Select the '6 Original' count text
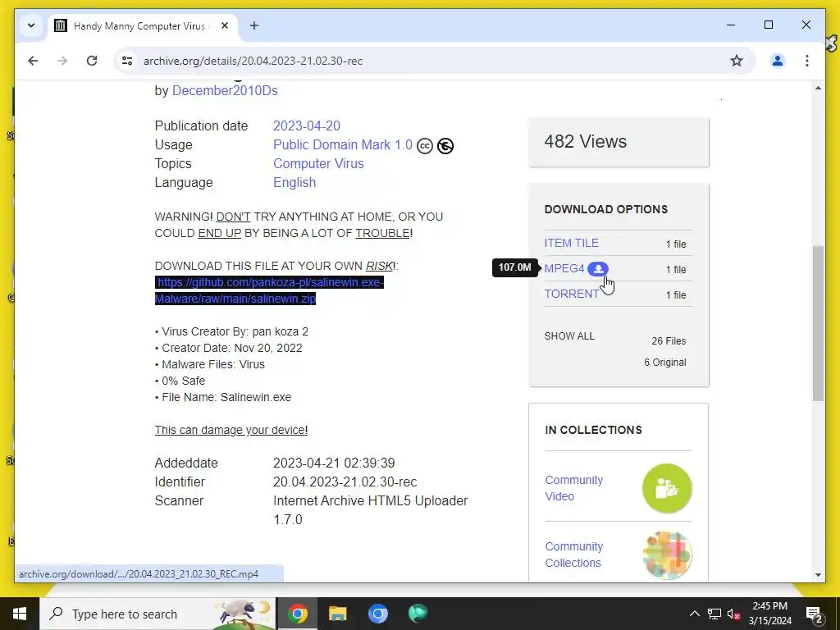The height and width of the screenshot is (630, 840). 664,362
